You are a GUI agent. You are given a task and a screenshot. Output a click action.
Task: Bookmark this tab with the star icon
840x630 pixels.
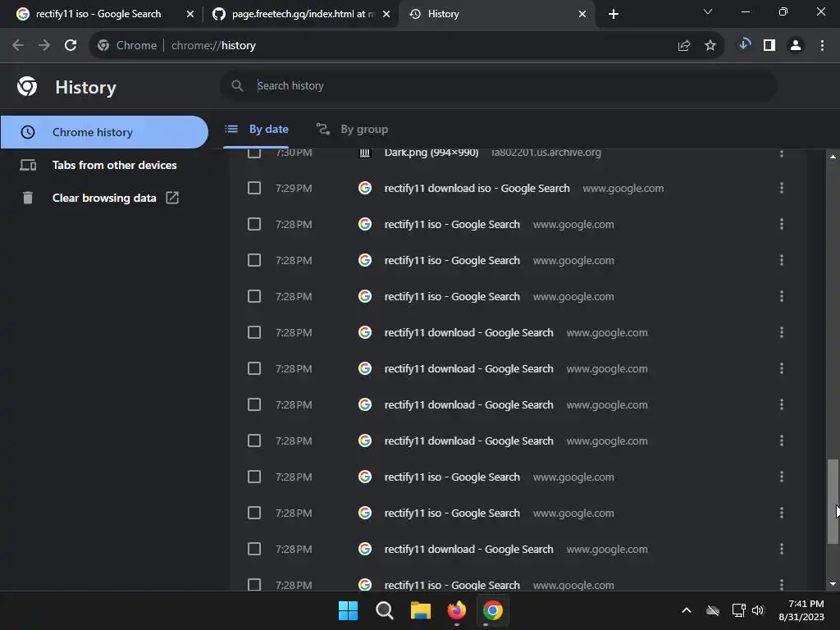(710, 46)
